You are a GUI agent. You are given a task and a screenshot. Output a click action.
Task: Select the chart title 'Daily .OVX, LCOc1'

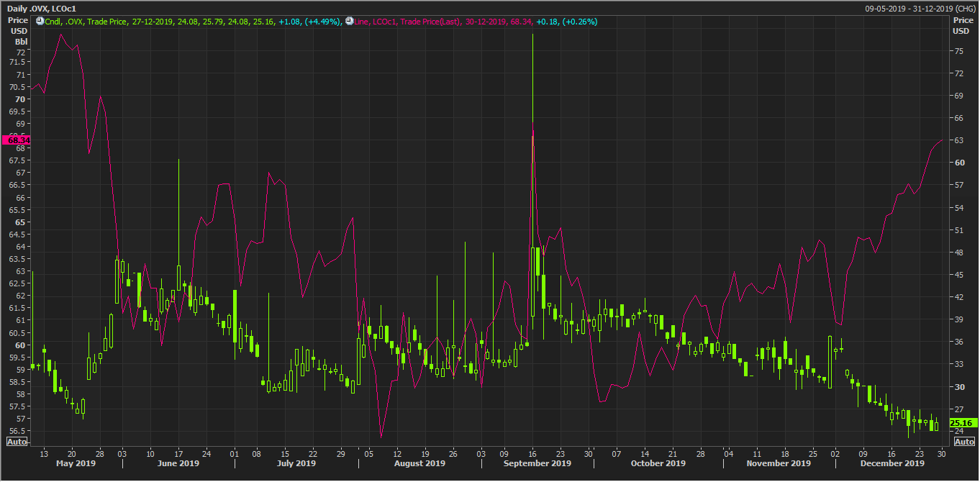tap(40, 9)
